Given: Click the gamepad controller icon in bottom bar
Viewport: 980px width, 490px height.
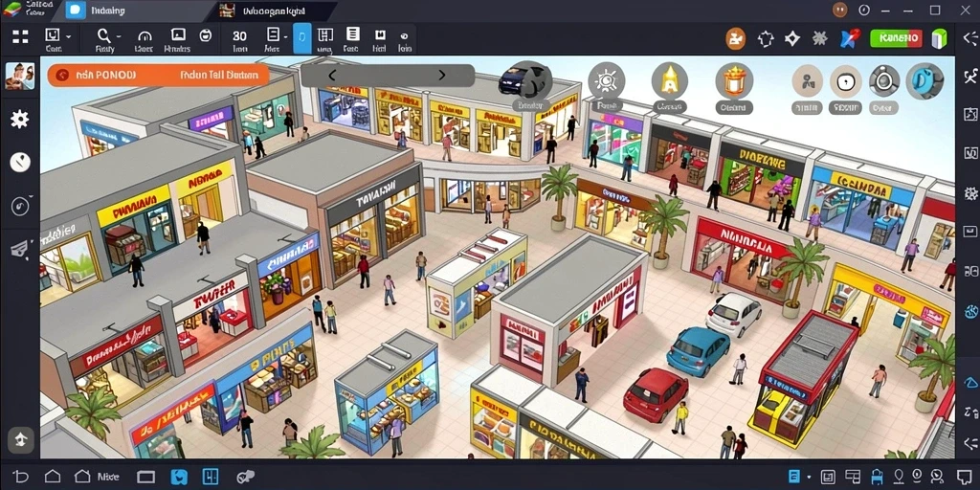Looking at the screenshot, I should (245, 477).
